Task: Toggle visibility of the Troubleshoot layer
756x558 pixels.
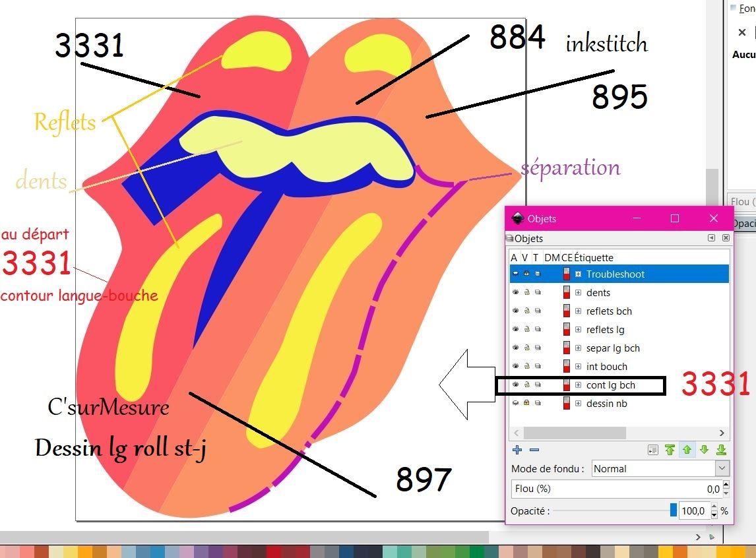Action: tap(515, 274)
